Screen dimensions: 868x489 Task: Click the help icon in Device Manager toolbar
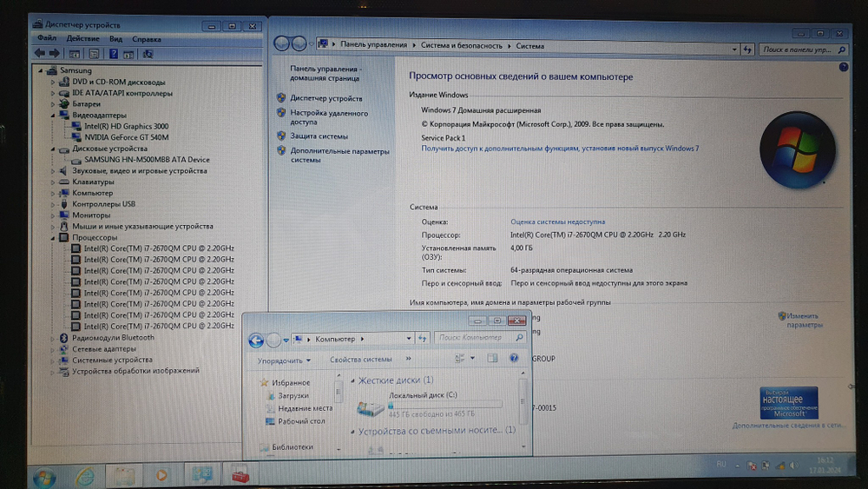[x=112, y=54]
